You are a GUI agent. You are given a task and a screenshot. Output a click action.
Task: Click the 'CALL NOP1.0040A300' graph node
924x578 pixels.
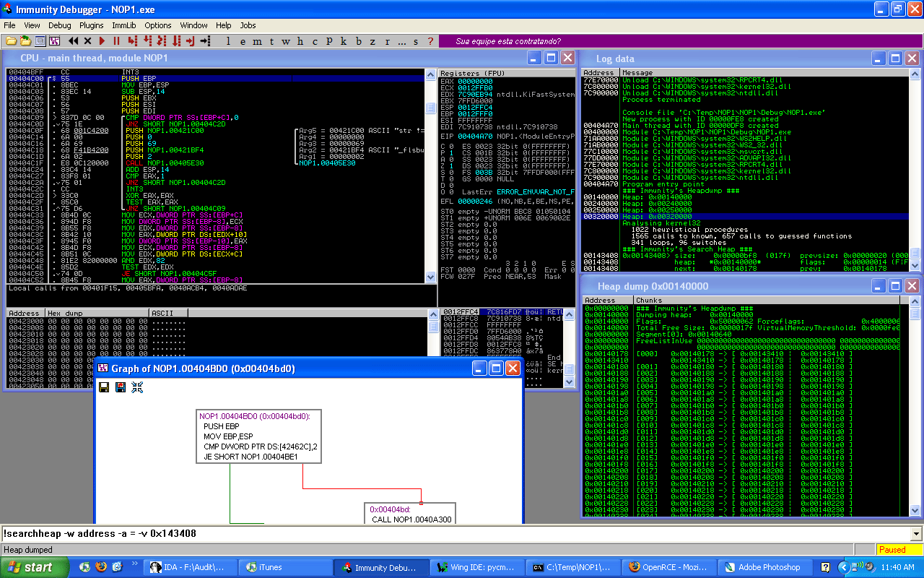point(409,514)
